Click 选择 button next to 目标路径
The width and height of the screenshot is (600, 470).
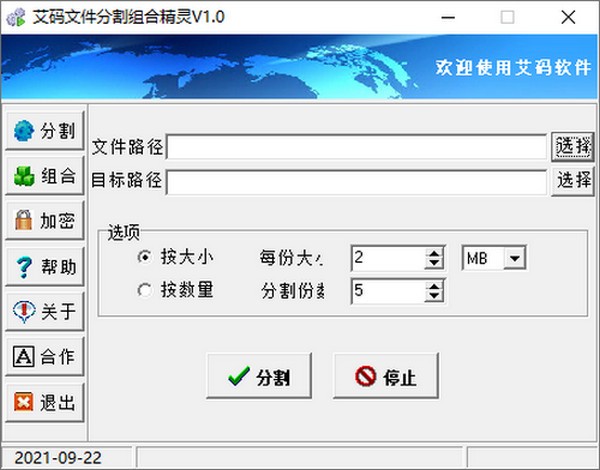point(574,181)
